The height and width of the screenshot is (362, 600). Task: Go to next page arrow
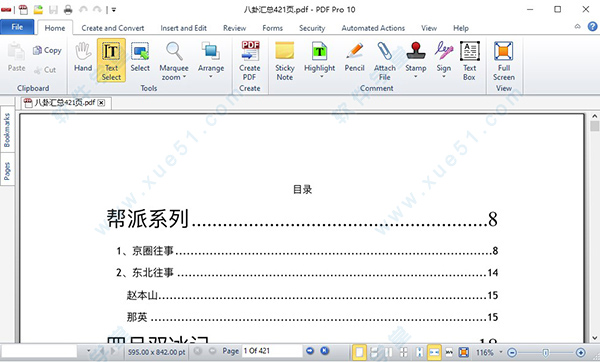point(310,351)
